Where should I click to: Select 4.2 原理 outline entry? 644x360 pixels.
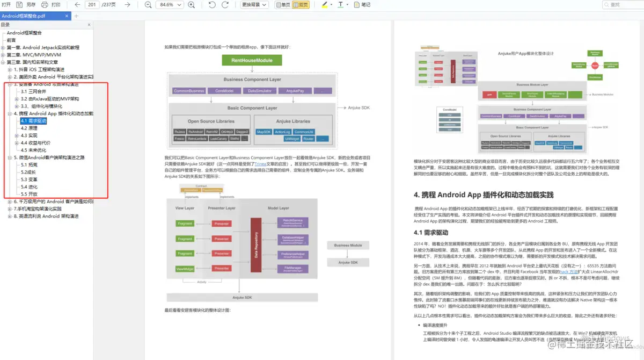29,128
